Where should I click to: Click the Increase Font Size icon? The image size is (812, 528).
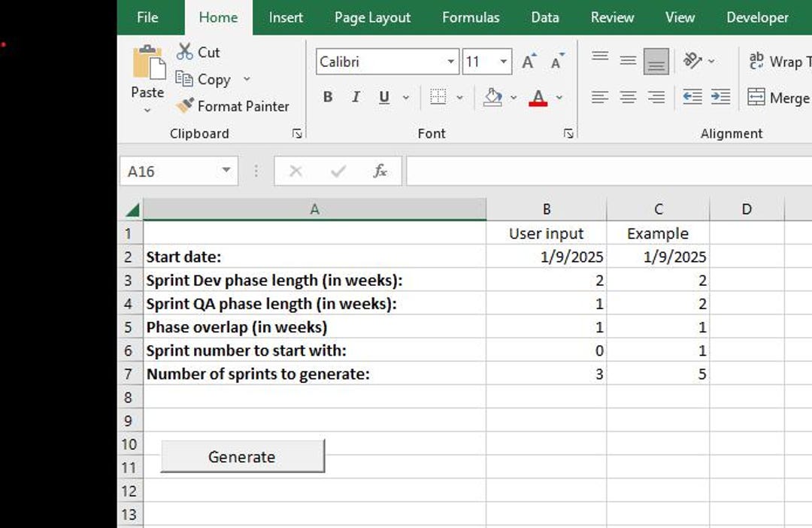(x=528, y=61)
